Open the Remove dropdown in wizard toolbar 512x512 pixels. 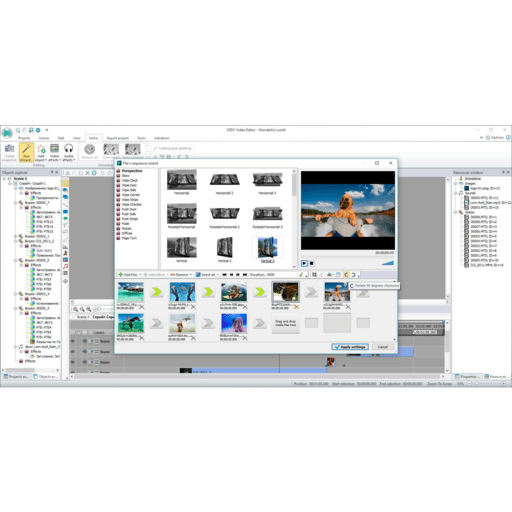pos(191,275)
